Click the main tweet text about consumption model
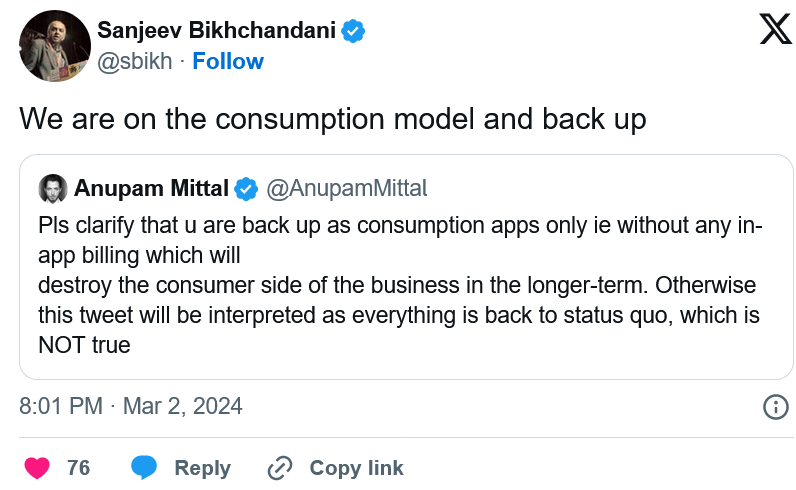 [x=333, y=120]
